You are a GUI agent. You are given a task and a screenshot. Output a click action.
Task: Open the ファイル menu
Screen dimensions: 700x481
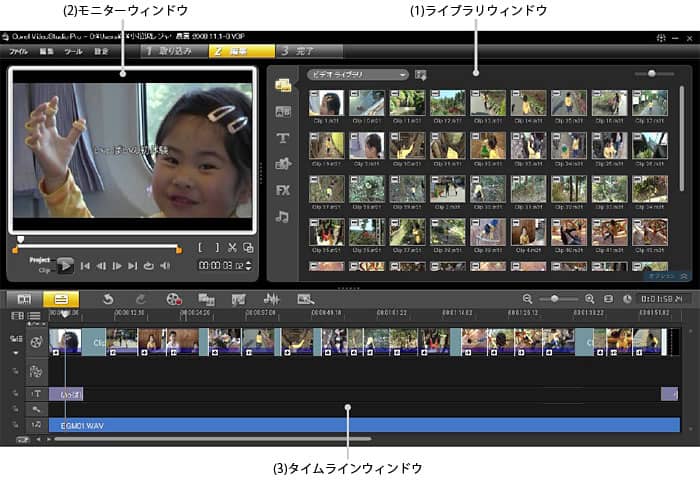point(19,50)
